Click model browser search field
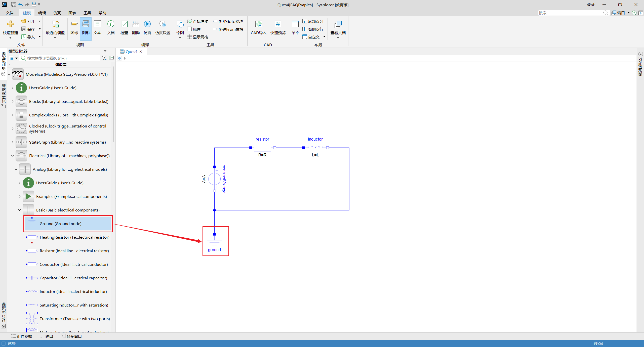 tap(60, 58)
